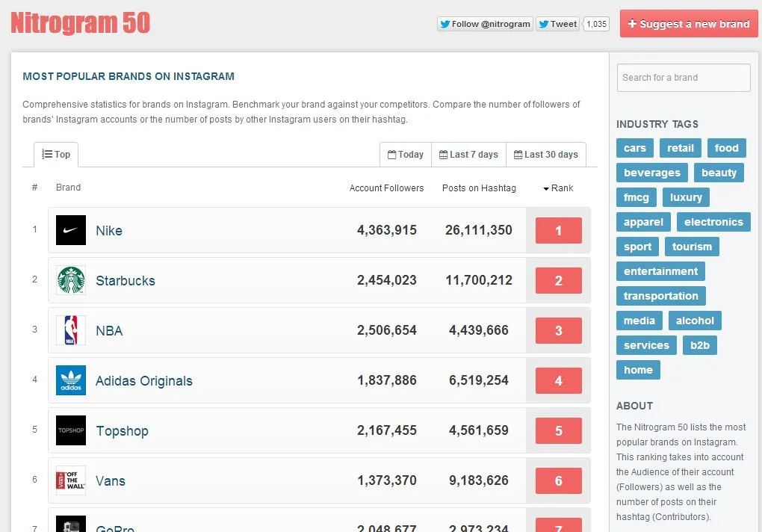The image size is (762, 532).
Task: Click Nike follower count 4,363,915
Action: point(387,230)
